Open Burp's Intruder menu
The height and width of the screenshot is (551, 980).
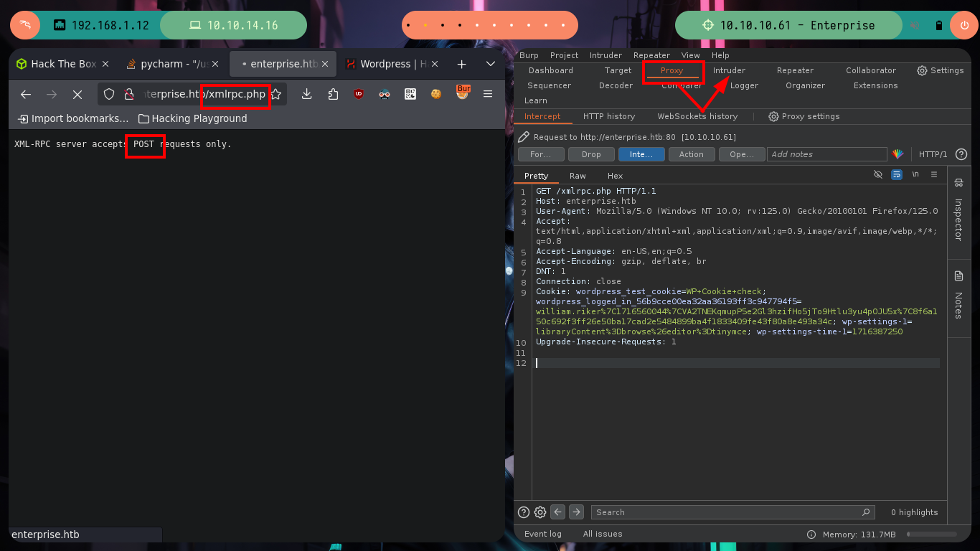pos(606,55)
